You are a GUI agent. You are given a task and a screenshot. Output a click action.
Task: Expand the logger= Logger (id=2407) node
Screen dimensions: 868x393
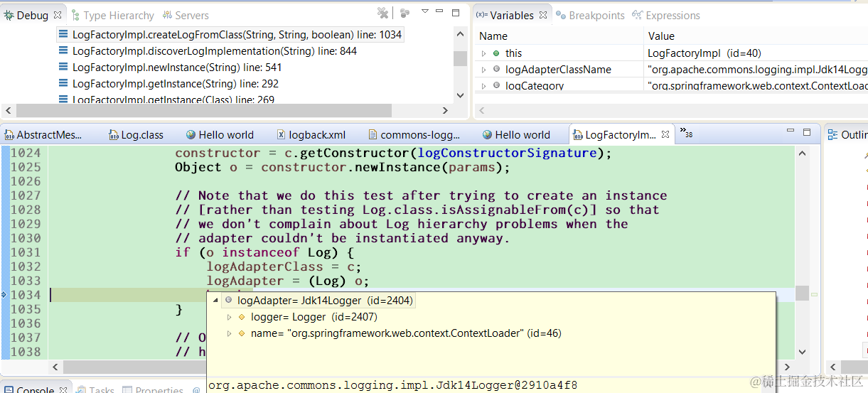[229, 317]
